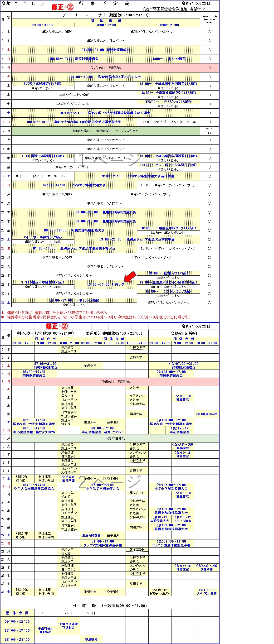Click 千歳科技大練習試合 cell
The width and height of the screenshot is (274, 644).
pyautogui.click(x=45, y=630)
